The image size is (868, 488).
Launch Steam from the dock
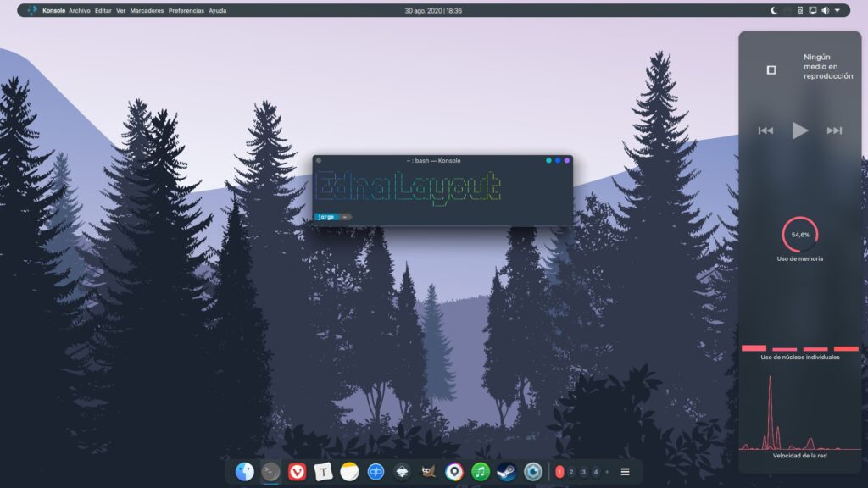pyautogui.click(x=507, y=472)
